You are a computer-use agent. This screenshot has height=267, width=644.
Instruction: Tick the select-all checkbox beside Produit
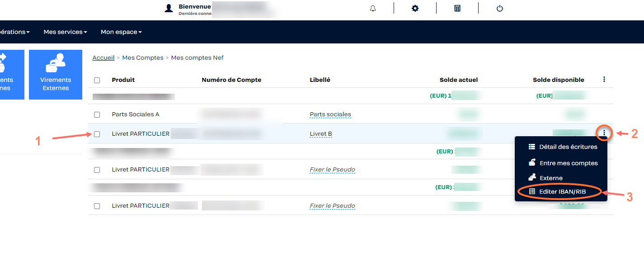(x=97, y=80)
